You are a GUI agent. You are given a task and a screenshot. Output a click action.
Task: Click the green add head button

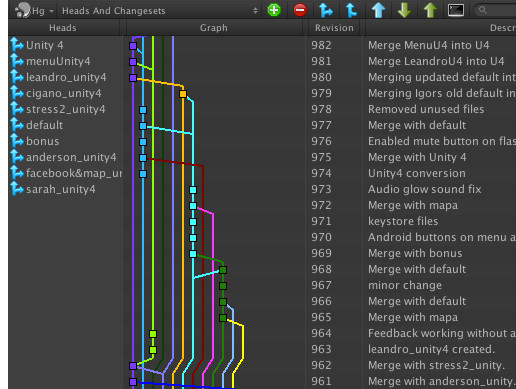pos(274,10)
